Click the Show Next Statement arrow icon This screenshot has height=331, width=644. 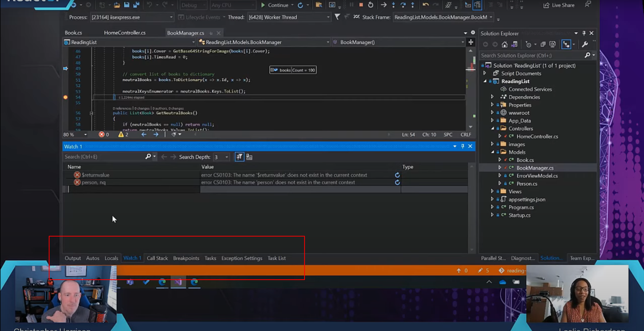click(x=384, y=5)
